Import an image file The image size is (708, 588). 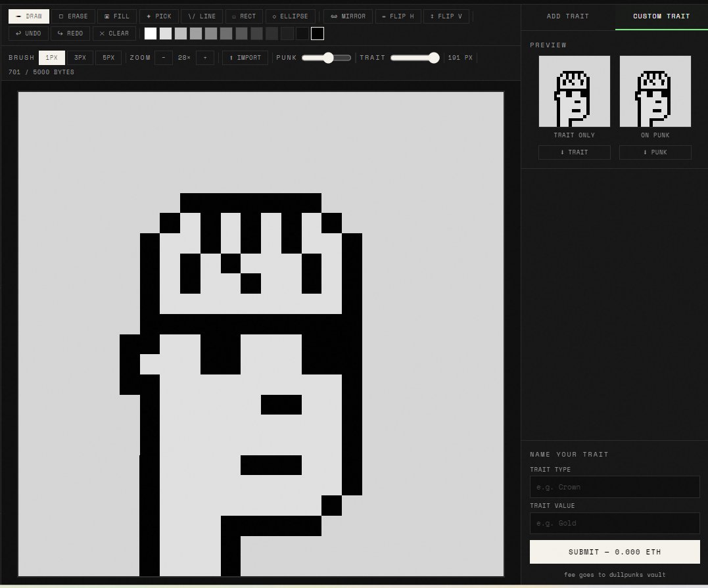[245, 58]
